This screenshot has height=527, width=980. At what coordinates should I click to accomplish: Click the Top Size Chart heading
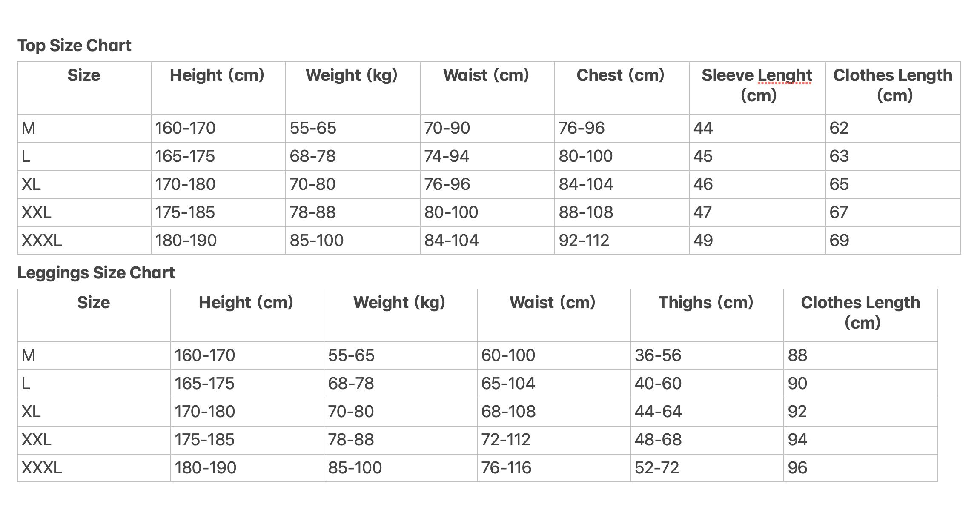click(x=74, y=46)
